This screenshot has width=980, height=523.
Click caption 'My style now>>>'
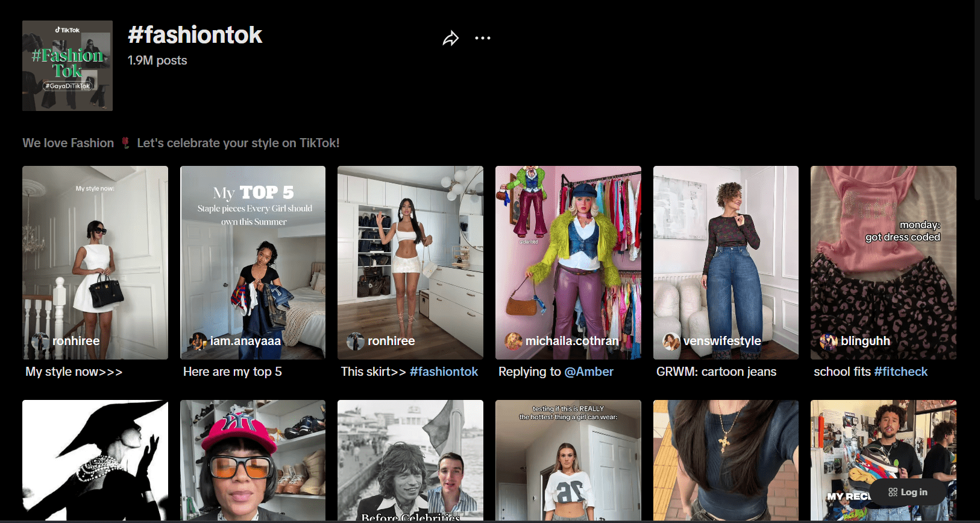[74, 372]
